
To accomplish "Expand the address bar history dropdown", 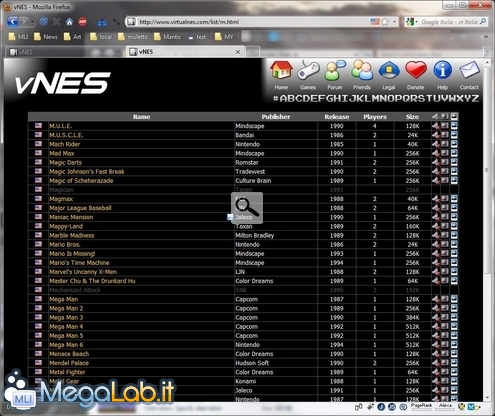I will pyautogui.click(x=394, y=22).
